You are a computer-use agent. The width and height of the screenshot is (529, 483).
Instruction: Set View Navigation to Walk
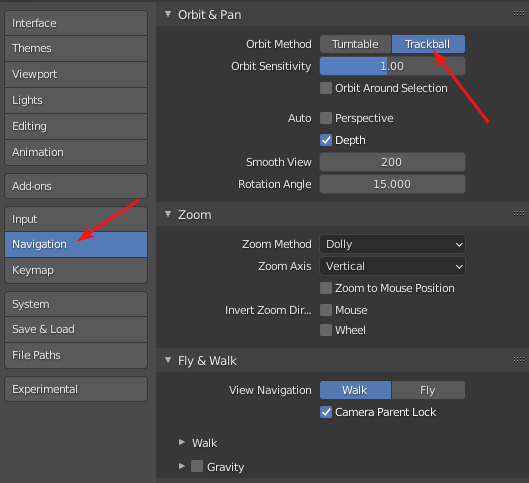[x=356, y=390]
